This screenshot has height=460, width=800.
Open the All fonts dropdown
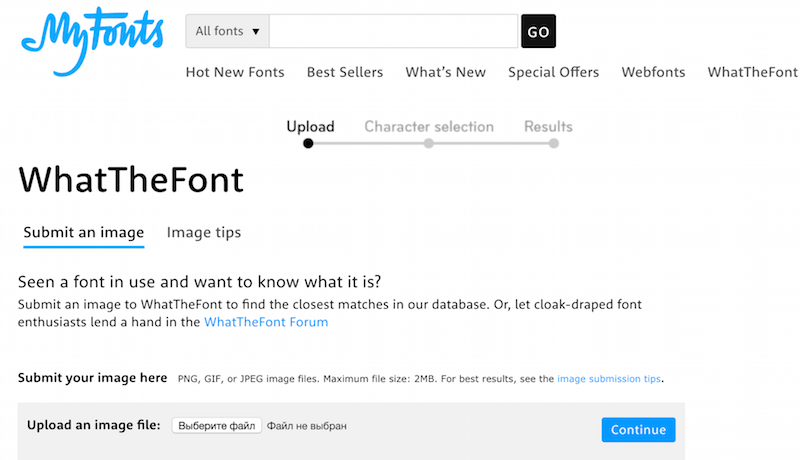[227, 31]
